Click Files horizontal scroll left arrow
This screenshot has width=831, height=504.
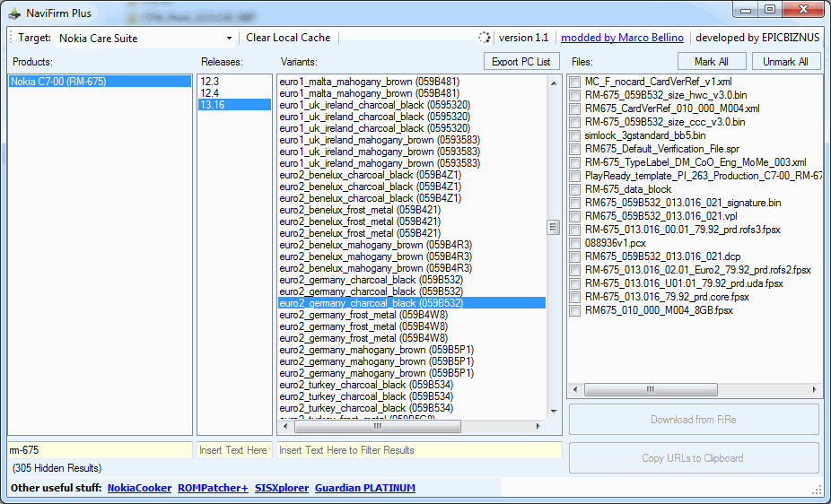[575, 389]
